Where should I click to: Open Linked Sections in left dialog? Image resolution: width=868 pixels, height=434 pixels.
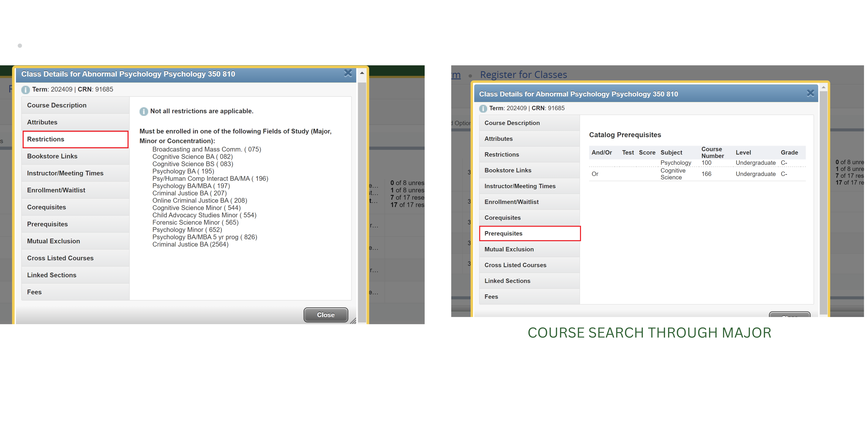(x=75, y=275)
